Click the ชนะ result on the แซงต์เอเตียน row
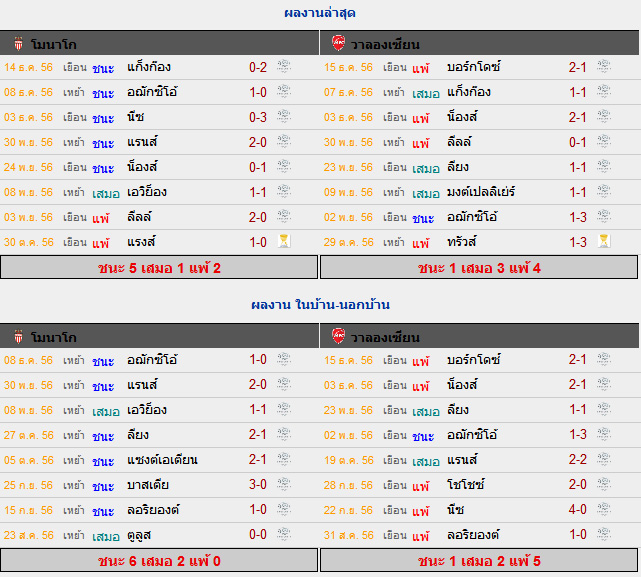 [103, 461]
